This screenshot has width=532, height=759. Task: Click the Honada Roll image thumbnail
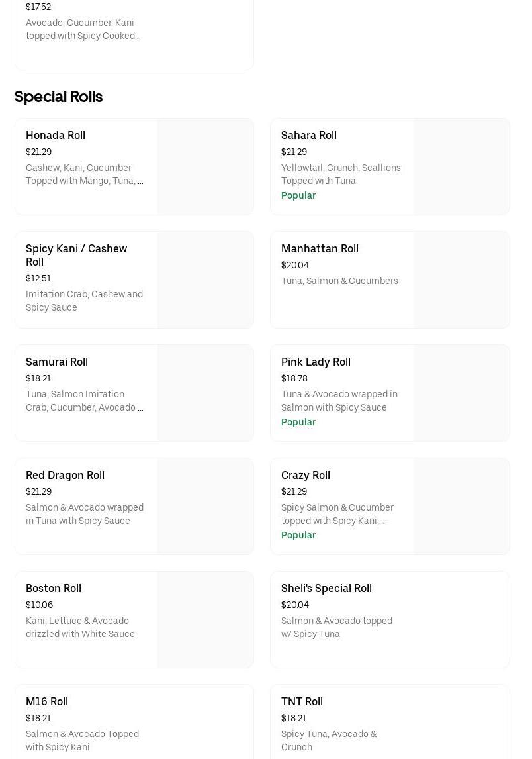click(205, 166)
